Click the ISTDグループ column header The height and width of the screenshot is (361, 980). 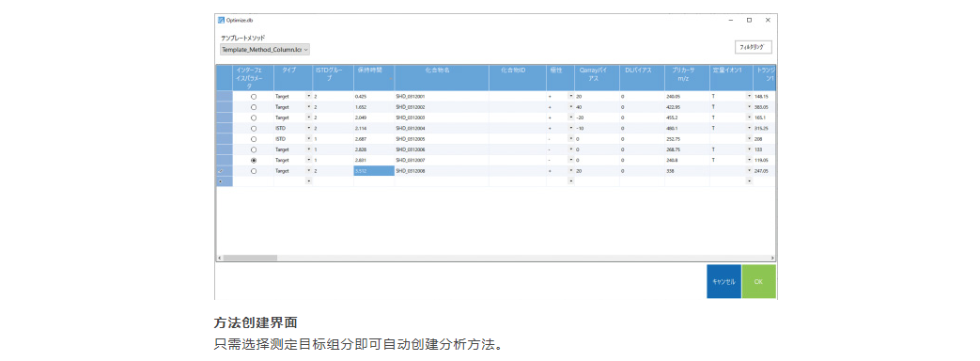click(334, 78)
